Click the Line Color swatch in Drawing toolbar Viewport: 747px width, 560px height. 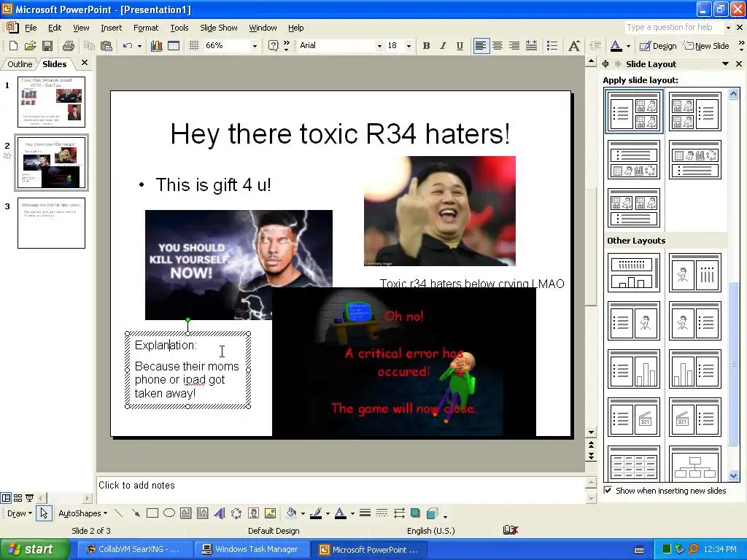point(315,513)
